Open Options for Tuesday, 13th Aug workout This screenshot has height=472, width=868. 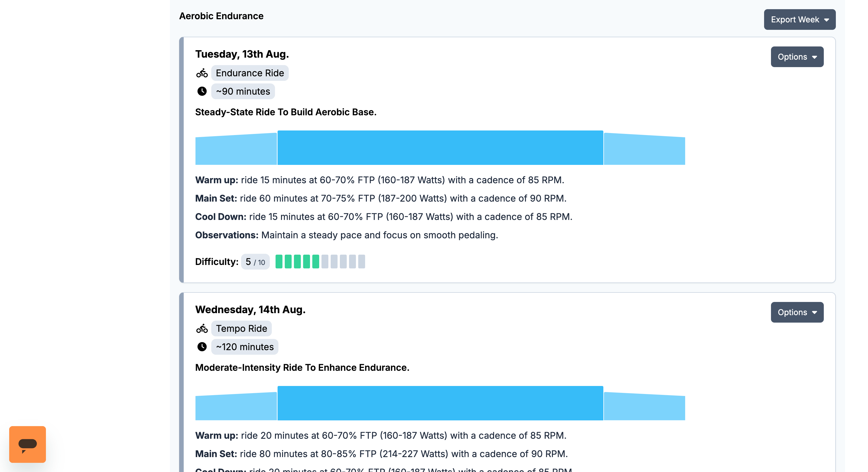pos(797,57)
